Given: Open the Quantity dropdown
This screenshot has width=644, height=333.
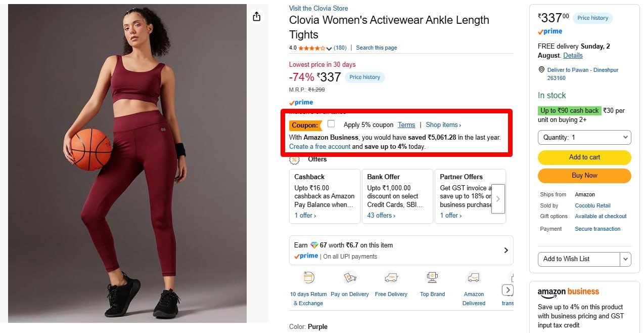Looking at the screenshot, I should tap(584, 137).
